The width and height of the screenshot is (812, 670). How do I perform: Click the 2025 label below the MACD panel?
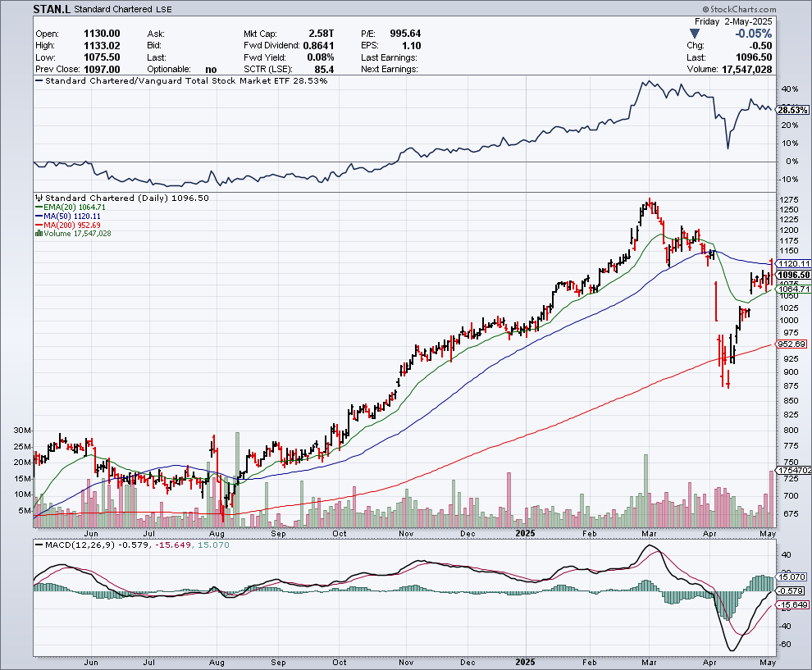(525, 662)
